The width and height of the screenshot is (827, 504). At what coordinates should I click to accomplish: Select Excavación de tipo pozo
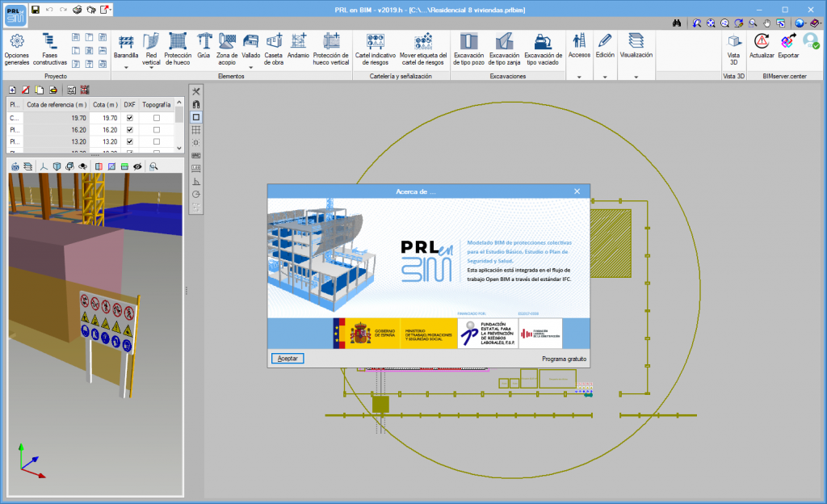coord(468,49)
